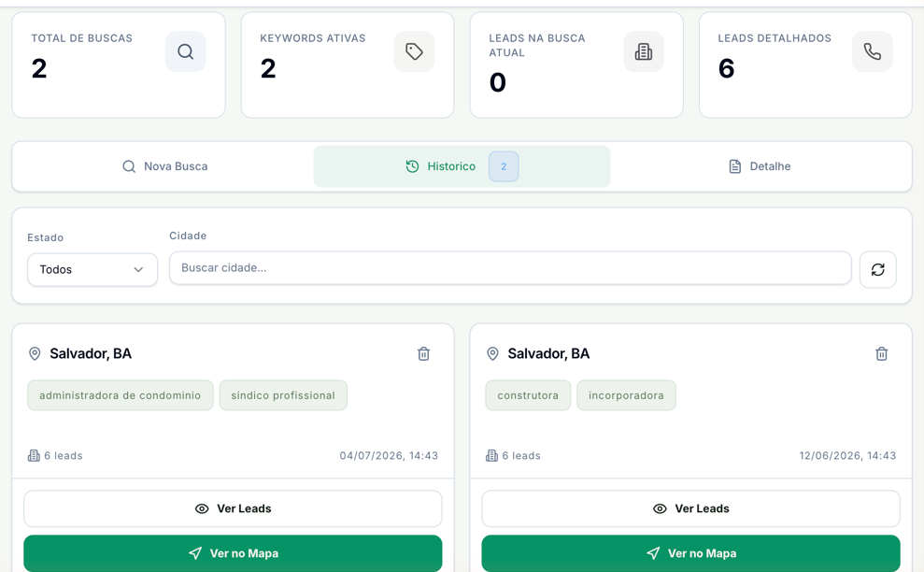Image resolution: width=924 pixels, height=572 pixels.
Task: Click the sindico profissional keyword tag
Action: click(283, 395)
